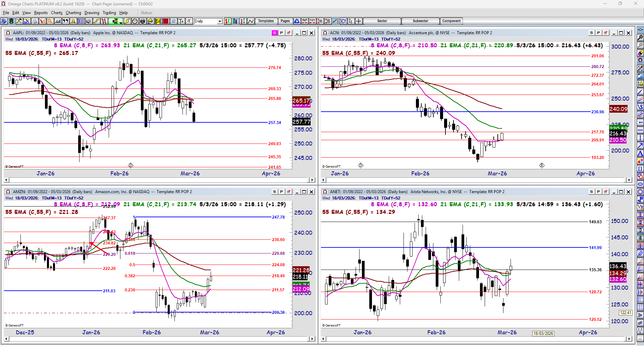Click the zoom in magnifier on right toolbar
Image resolution: width=644 pixels, height=346 pixels.
640,38
